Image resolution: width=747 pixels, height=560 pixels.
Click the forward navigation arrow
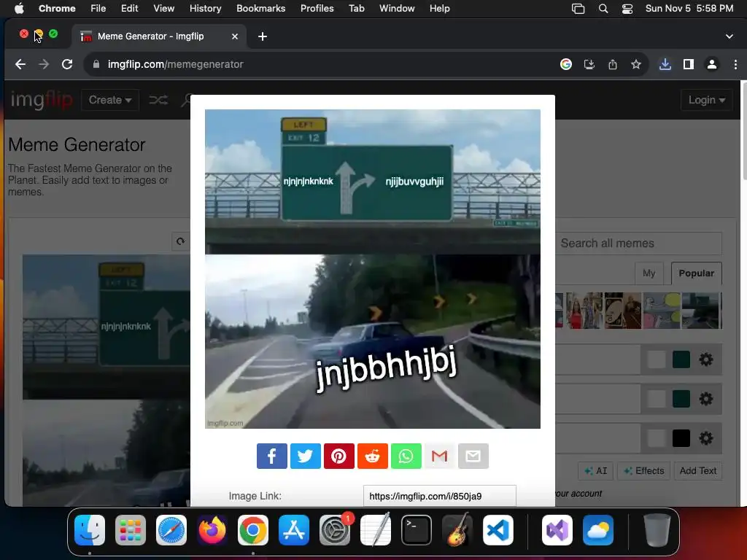click(43, 64)
